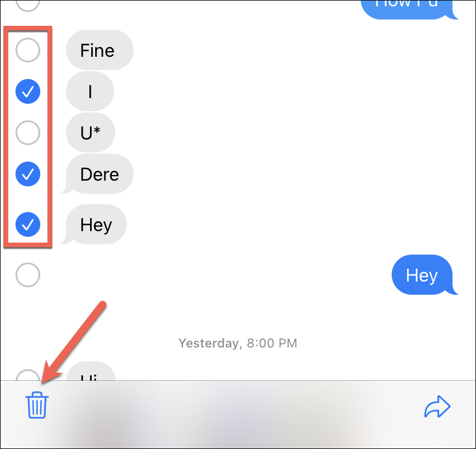Viewport: 476px width, 449px height.
Task: Tap the partially visible blue bubble at top
Action: pos(409,9)
